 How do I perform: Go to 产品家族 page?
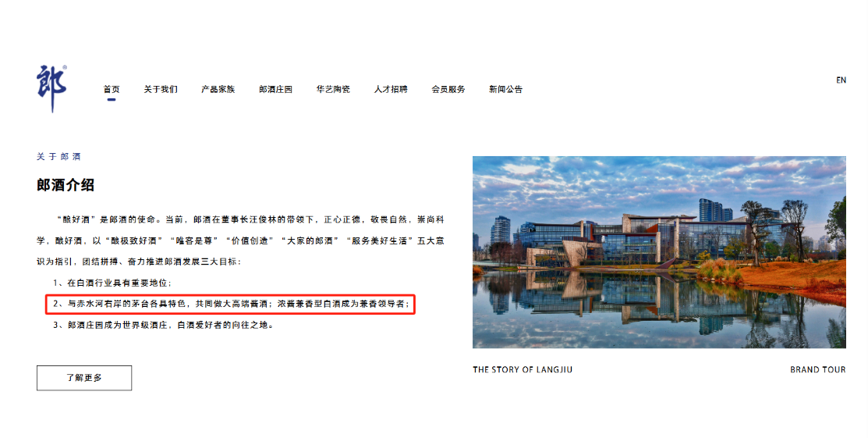[x=218, y=89]
